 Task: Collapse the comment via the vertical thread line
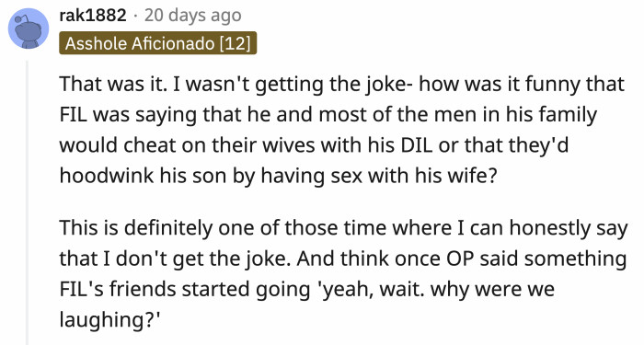click(28, 203)
